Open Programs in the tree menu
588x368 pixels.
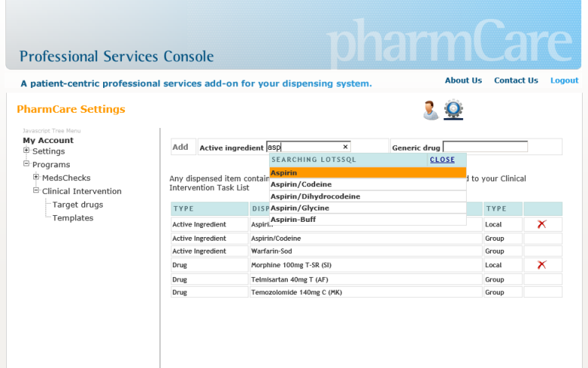click(51, 165)
